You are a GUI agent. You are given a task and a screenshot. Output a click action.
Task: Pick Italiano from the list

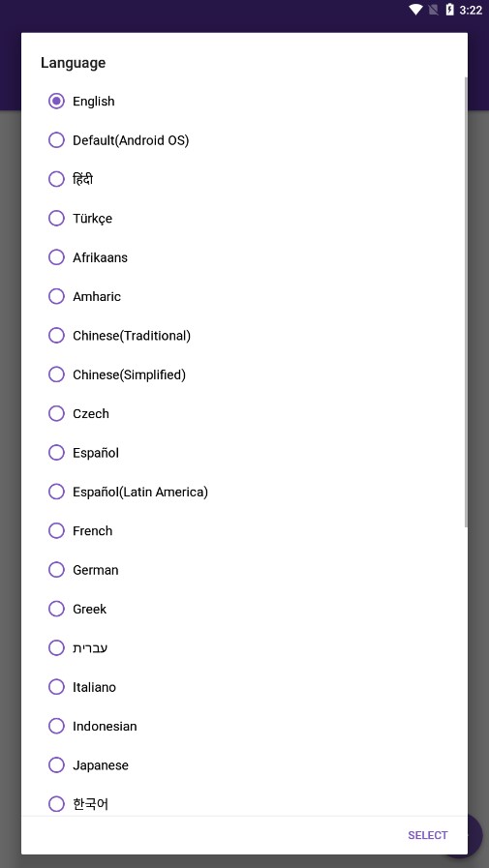(x=244, y=686)
